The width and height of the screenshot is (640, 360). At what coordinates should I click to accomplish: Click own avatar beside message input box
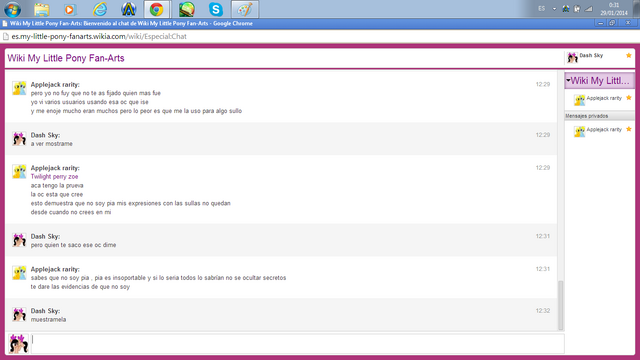[x=18, y=344]
